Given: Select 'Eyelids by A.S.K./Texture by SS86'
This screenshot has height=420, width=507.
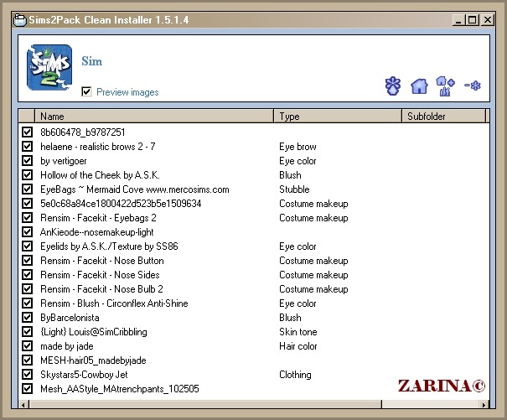Looking at the screenshot, I should [x=109, y=246].
